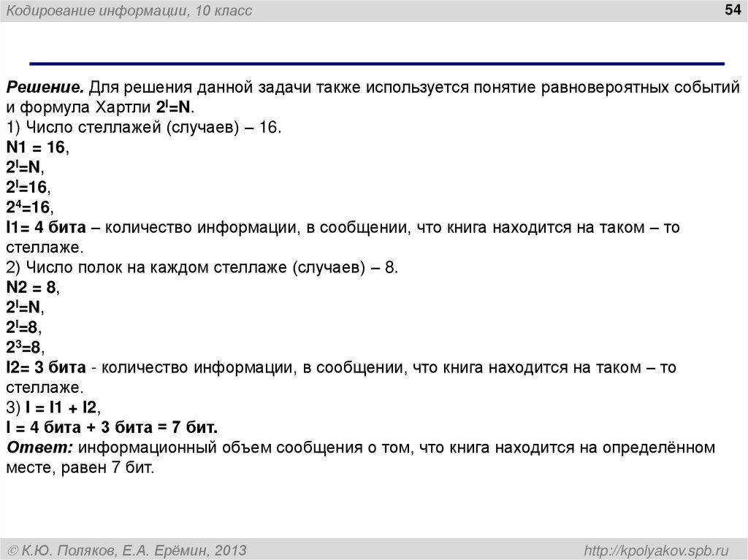Select the header 'Кодирование информации, 10 класс'
Viewport: 748px width, 560px height.
tap(129, 10)
